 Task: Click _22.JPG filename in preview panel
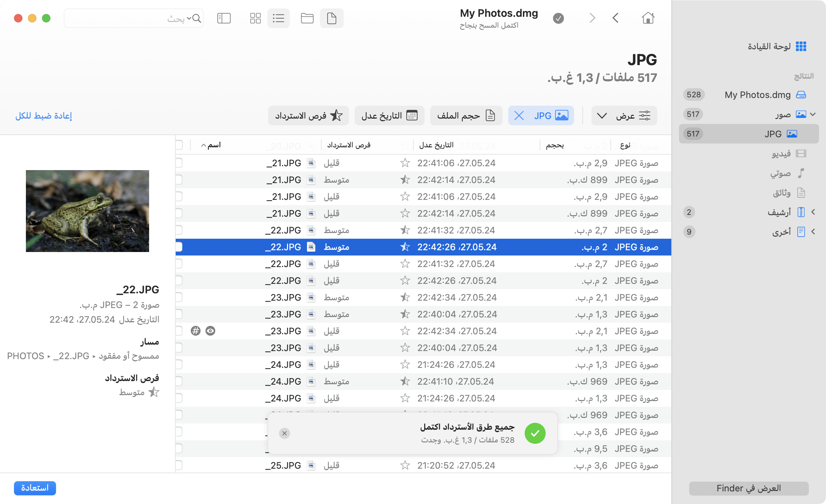click(x=138, y=289)
